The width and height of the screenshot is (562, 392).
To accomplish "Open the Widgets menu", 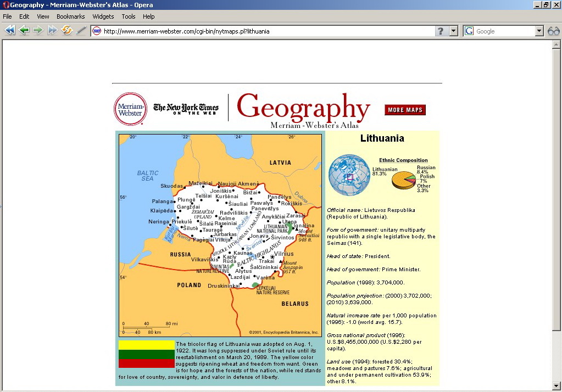I will point(103,16).
